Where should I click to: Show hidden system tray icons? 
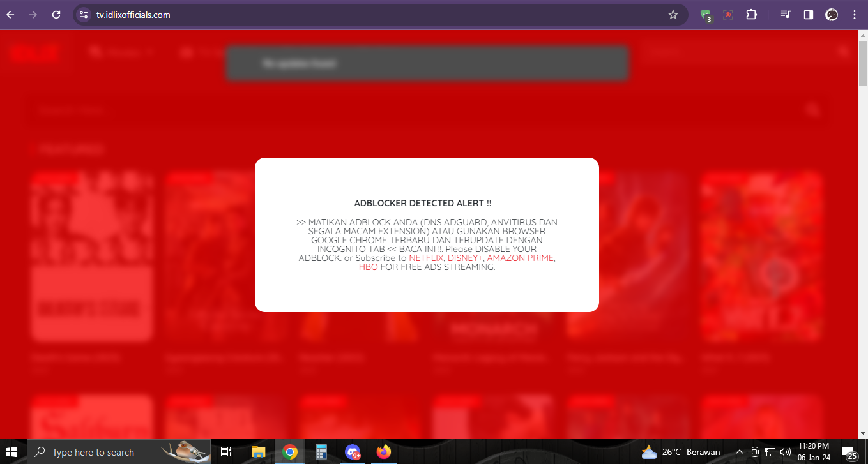[x=740, y=452]
